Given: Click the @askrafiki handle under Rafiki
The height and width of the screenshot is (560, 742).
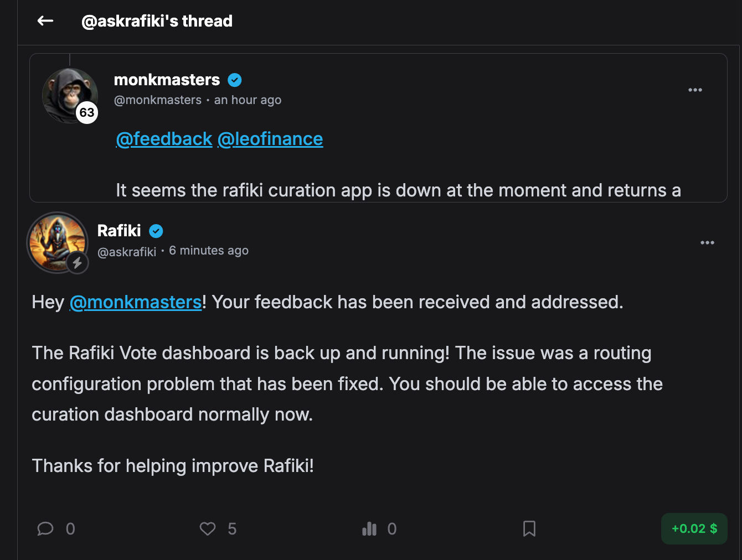Looking at the screenshot, I should coord(127,252).
